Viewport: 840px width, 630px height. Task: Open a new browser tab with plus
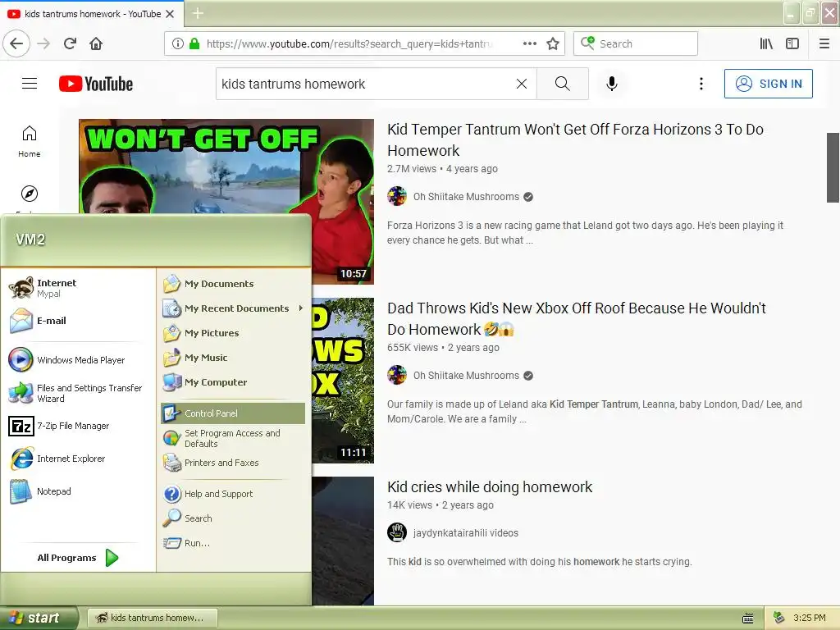coord(198,13)
